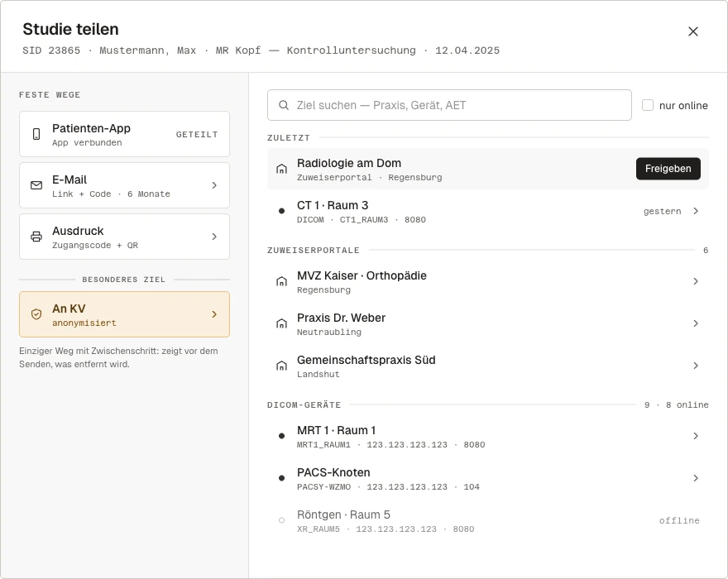728x579 pixels.
Task: Expand PACS-Knoten with its chevron
Action: coord(696,478)
